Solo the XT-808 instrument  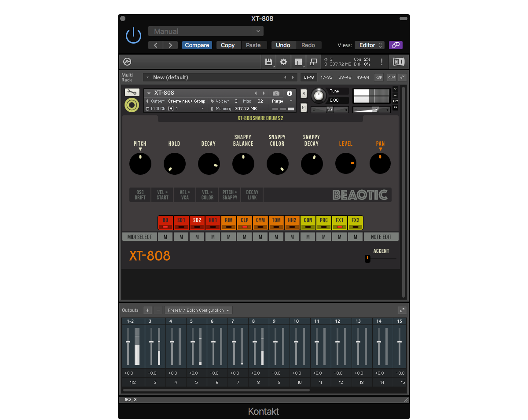point(304,93)
